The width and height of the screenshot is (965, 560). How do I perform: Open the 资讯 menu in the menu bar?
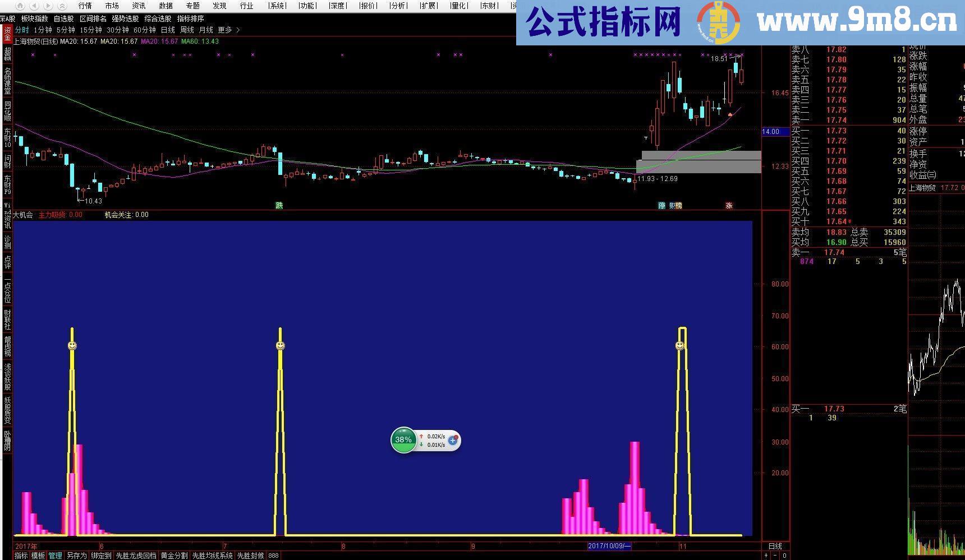(x=139, y=6)
